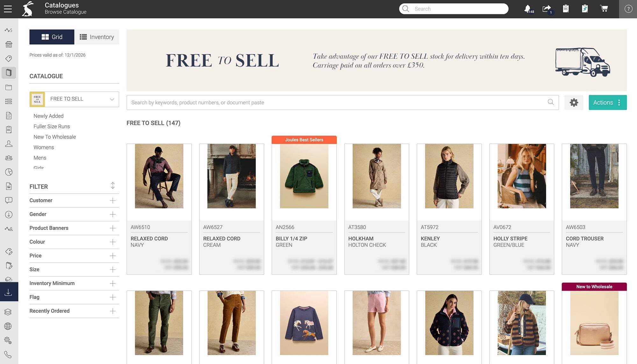637x364 pixels.
Task: Open the share icon in header
Action: (x=547, y=9)
